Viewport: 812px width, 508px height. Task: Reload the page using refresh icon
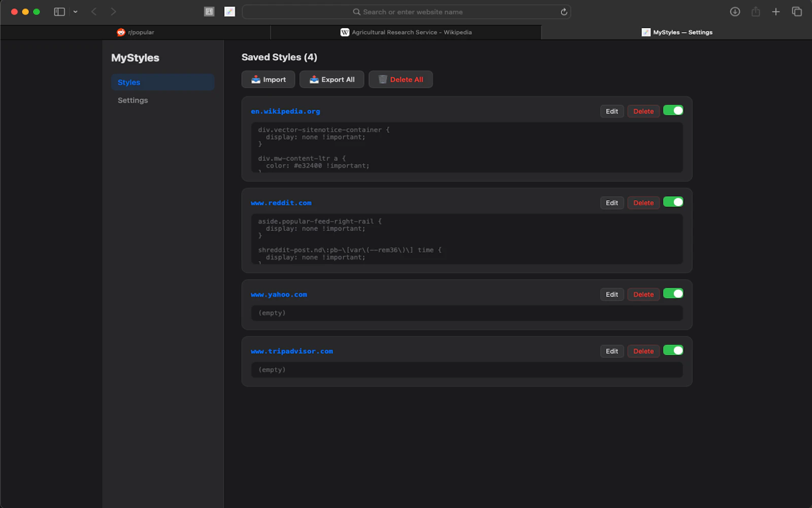(564, 12)
